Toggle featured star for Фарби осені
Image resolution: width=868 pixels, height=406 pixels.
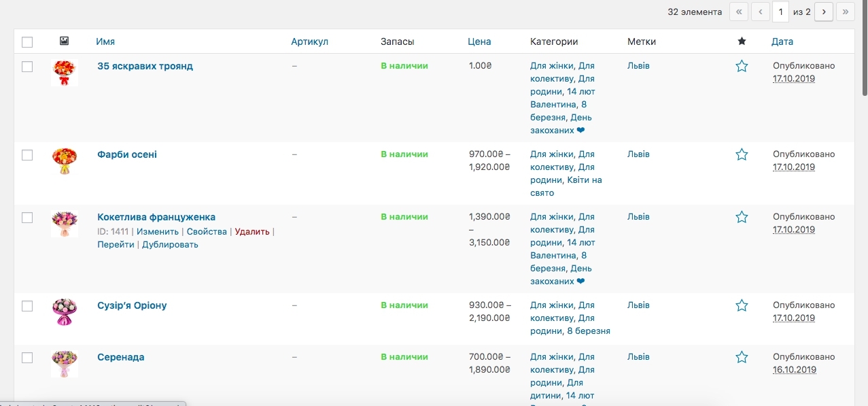742,154
